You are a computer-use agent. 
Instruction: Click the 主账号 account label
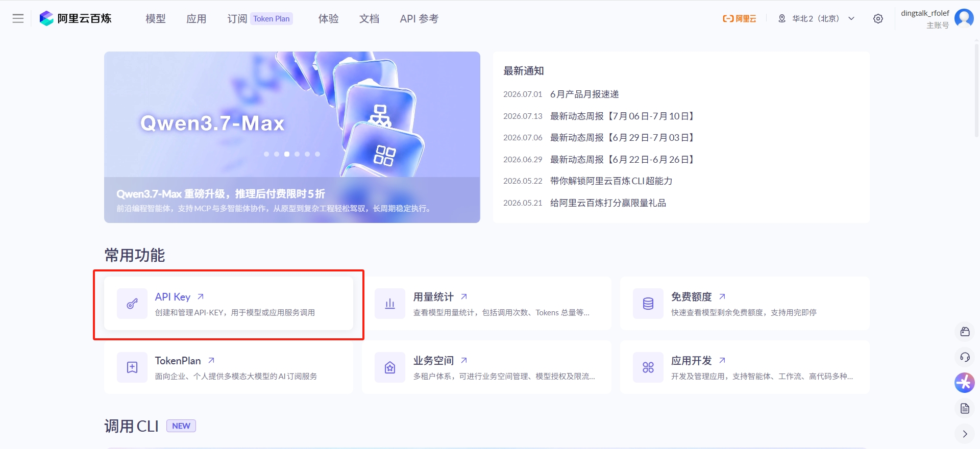pos(938,26)
